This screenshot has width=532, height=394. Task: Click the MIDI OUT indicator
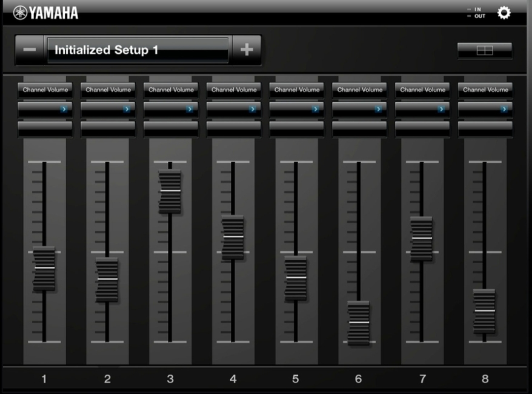[x=476, y=16]
